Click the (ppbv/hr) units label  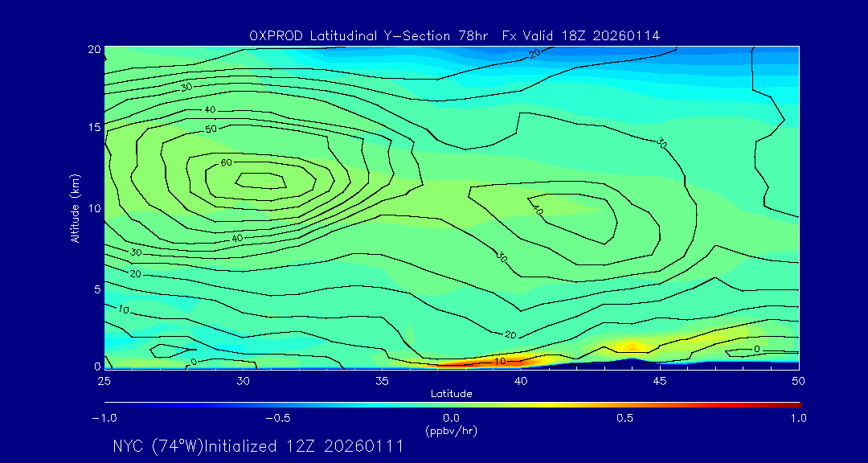[451, 431]
